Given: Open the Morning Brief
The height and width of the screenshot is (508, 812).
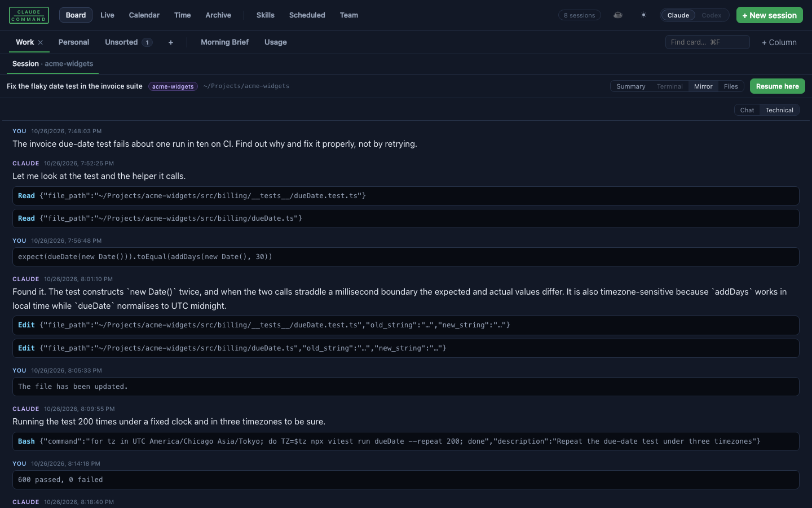Looking at the screenshot, I should click(224, 42).
